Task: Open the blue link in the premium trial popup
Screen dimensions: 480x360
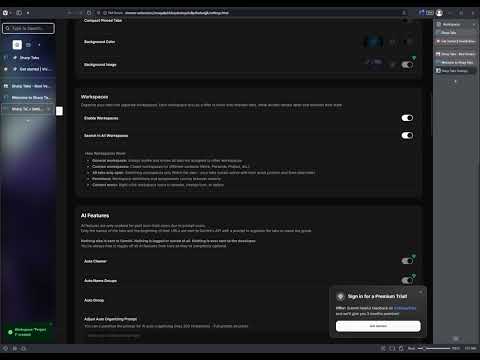Action: [405, 308]
